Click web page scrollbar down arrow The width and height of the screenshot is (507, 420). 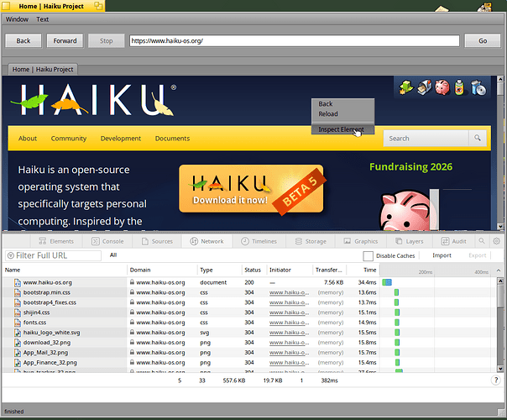(x=500, y=227)
